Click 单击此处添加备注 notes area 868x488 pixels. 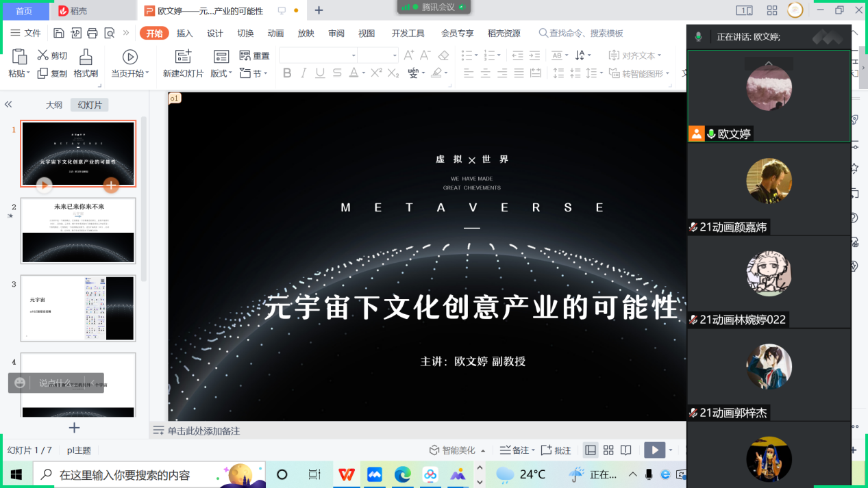click(x=203, y=431)
